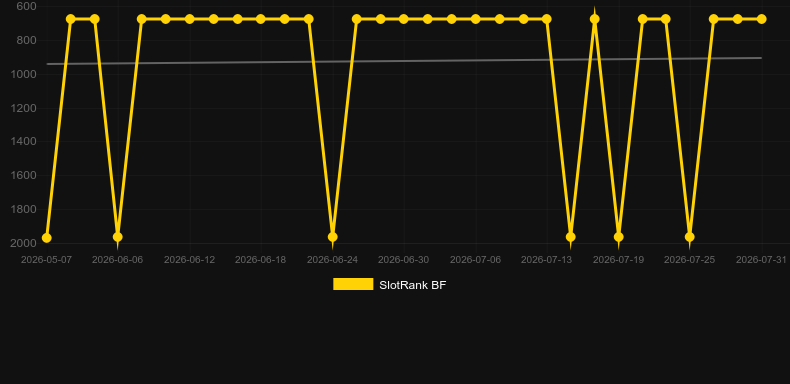Click the 1800 y-axis label
The height and width of the screenshot is (384, 790).
click(x=24, y=209)
